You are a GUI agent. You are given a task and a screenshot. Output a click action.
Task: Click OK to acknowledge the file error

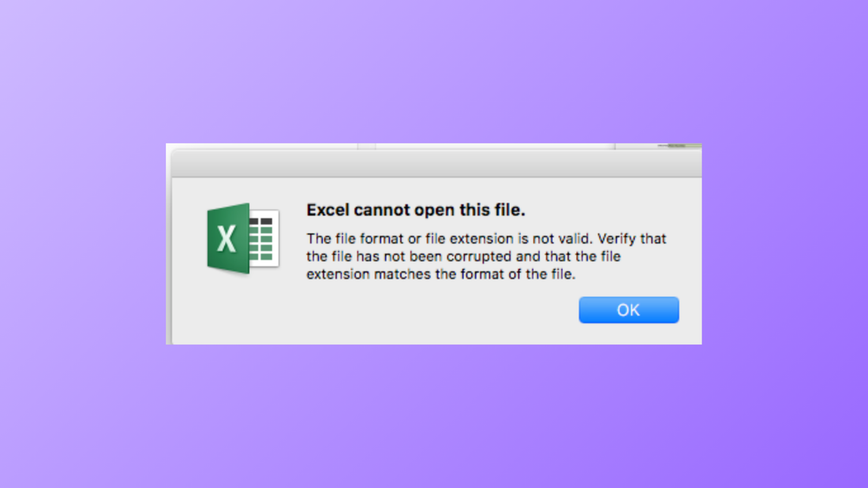629,309
